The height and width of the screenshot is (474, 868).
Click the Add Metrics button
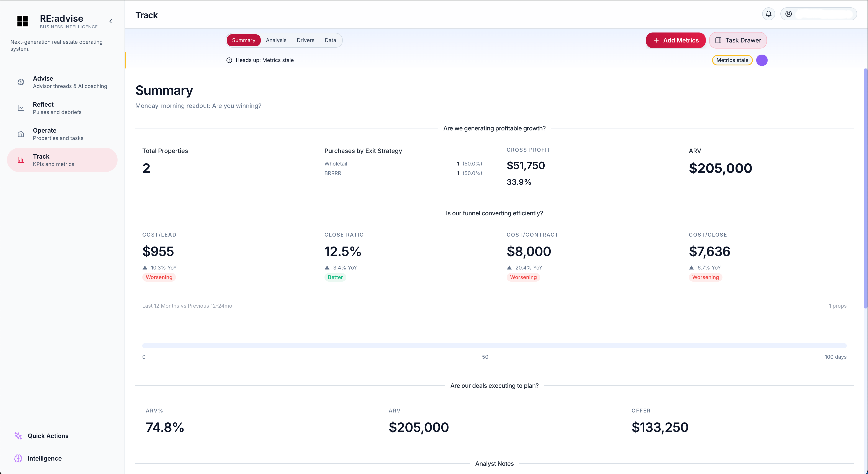pos(676,40)
